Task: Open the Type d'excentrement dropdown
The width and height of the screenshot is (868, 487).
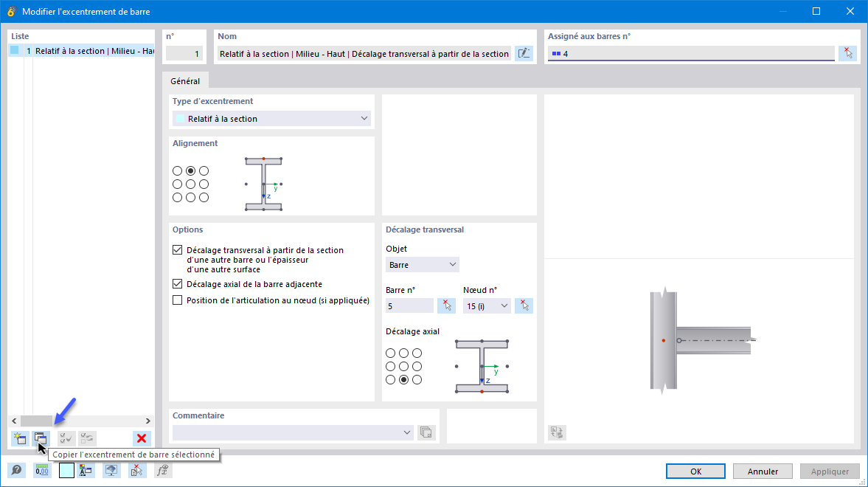Action: coord(271,119)
